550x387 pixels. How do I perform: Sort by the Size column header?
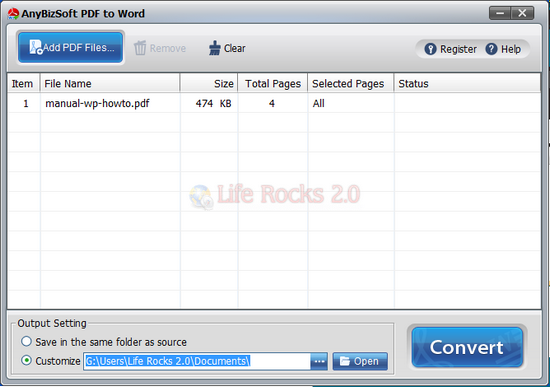click(209, 84)
